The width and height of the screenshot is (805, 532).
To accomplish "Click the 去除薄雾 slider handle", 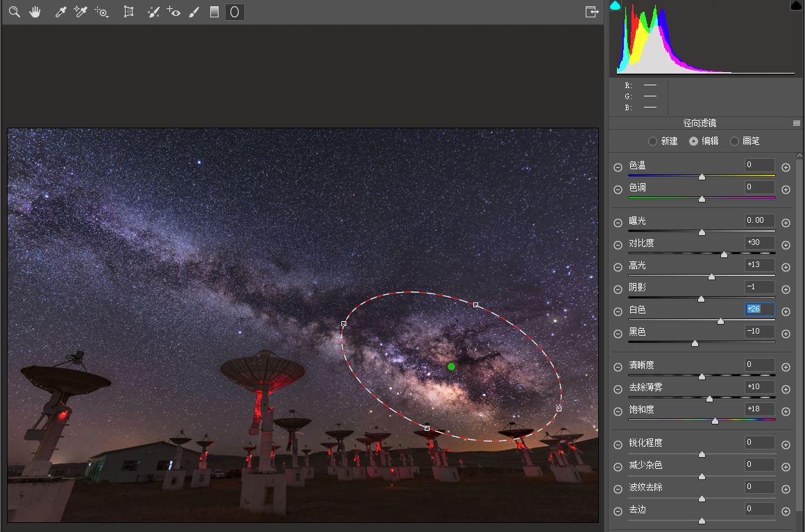I will pos(709,398).
